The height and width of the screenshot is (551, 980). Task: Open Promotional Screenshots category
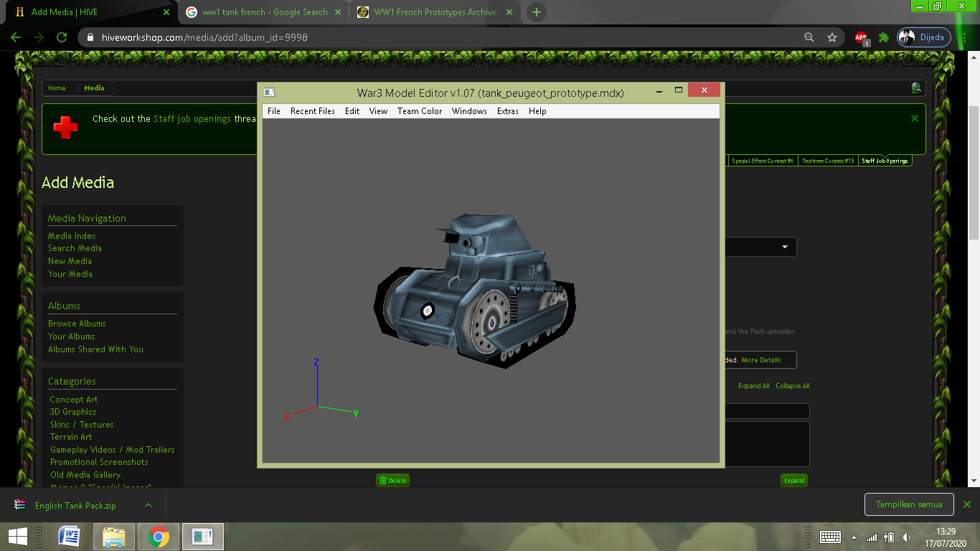(x=99, y=462)
